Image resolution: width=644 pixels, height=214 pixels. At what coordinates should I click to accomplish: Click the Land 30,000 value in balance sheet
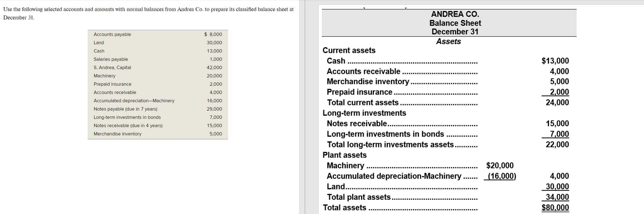tap(557, 186)
